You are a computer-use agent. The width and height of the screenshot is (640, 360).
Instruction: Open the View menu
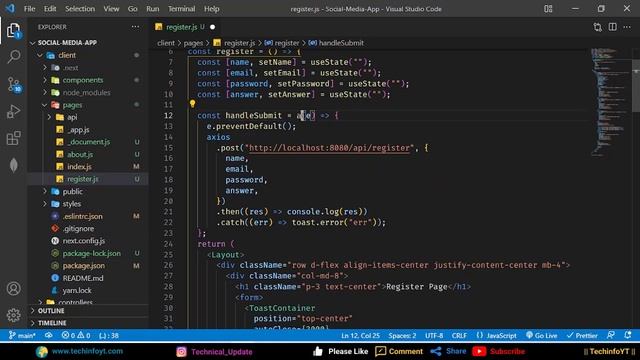point(111,9)
